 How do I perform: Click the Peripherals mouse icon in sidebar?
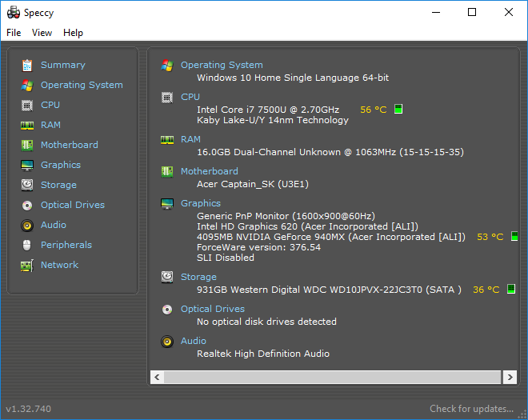[x=27, y=245]
